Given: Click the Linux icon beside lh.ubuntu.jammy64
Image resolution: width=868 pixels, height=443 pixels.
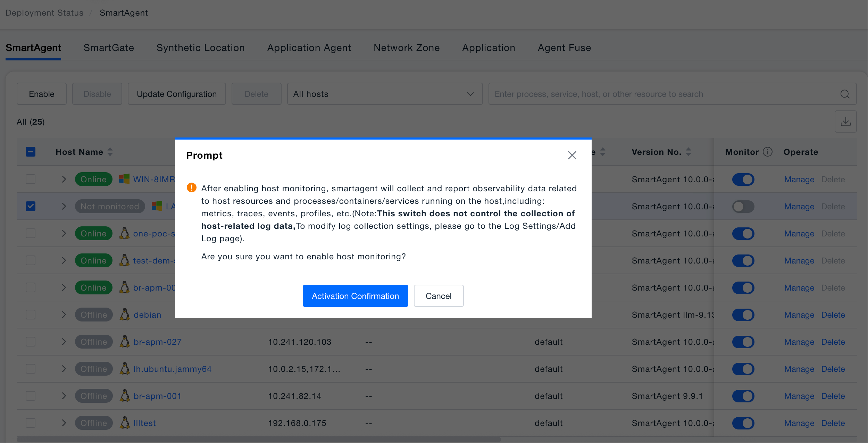Looking at the screenshot, I should [x=125, y=369].
